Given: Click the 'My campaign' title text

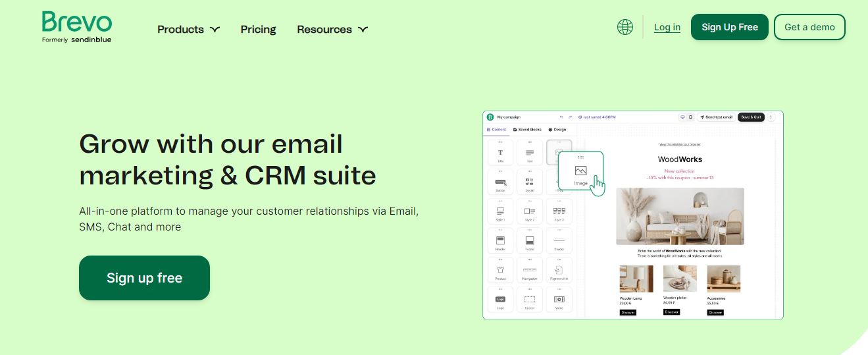Looking at the screenshot, I should (x=509, y=117).
